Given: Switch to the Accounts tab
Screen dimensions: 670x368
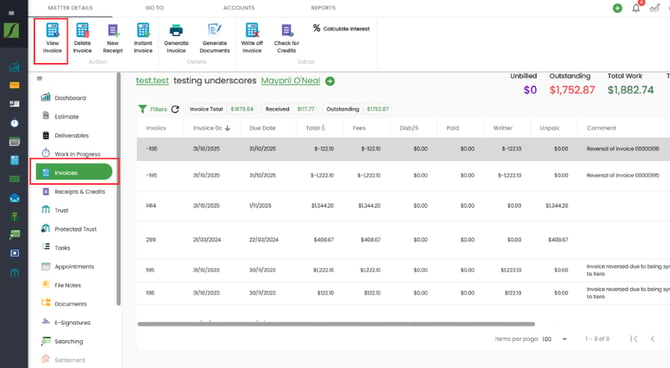Looking at the screenshot, I should (239, 8).
